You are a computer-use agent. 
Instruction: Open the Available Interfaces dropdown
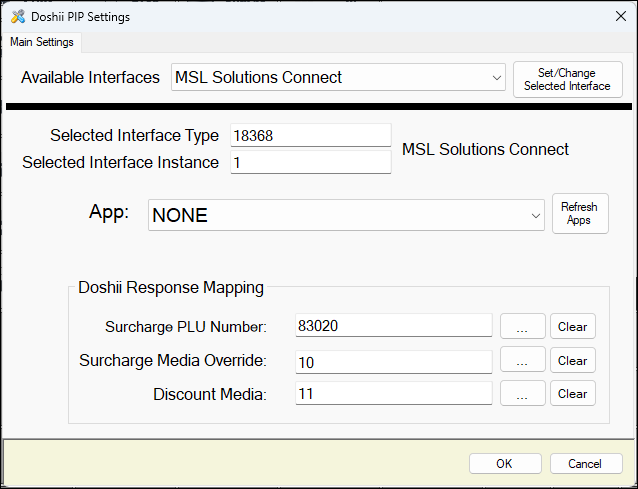coord(338,77)
